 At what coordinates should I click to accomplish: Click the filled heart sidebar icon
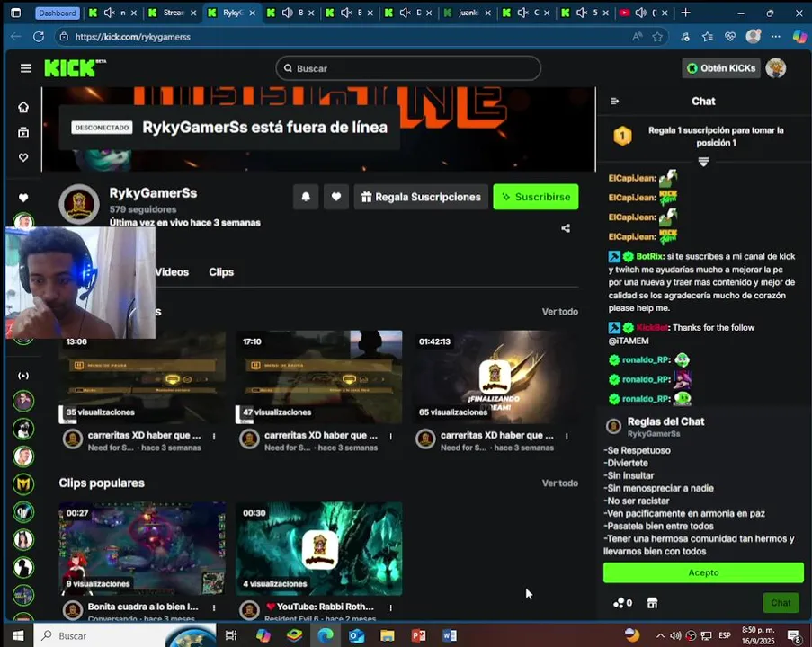click(23, 198)
